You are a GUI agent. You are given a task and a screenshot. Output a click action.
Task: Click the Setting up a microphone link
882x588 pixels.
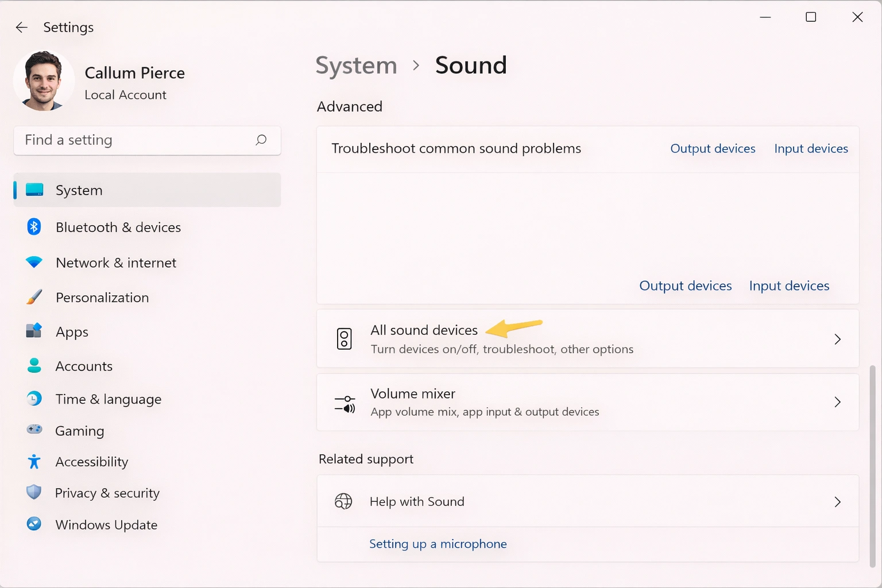pos(438,544)
